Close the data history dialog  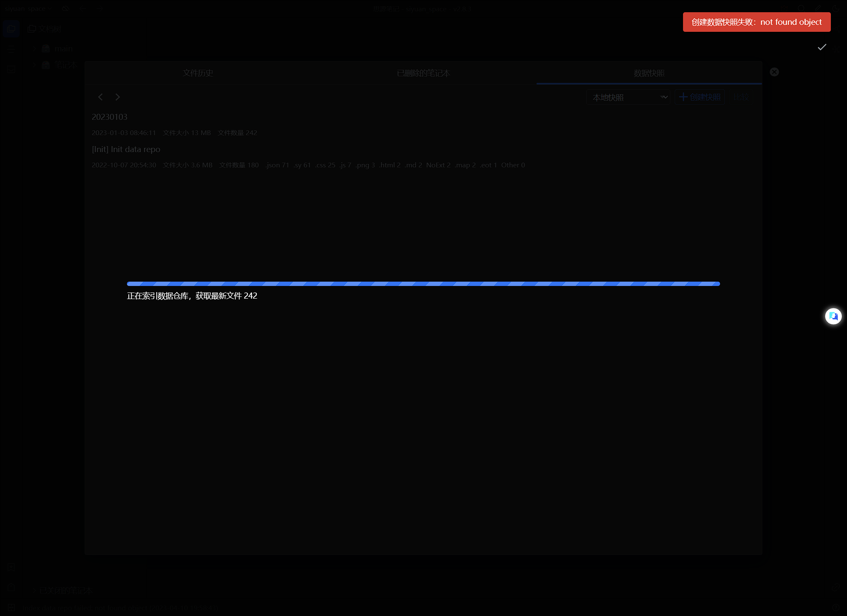(x=774, y=72)
